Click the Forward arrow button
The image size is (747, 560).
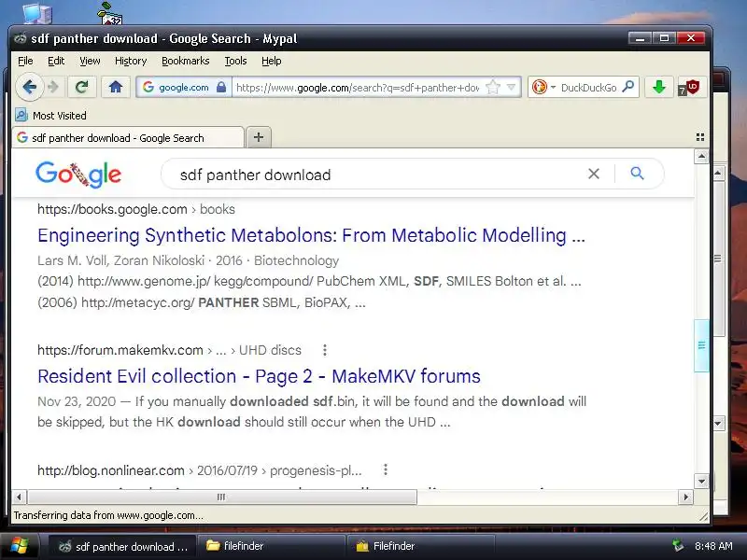53,87
